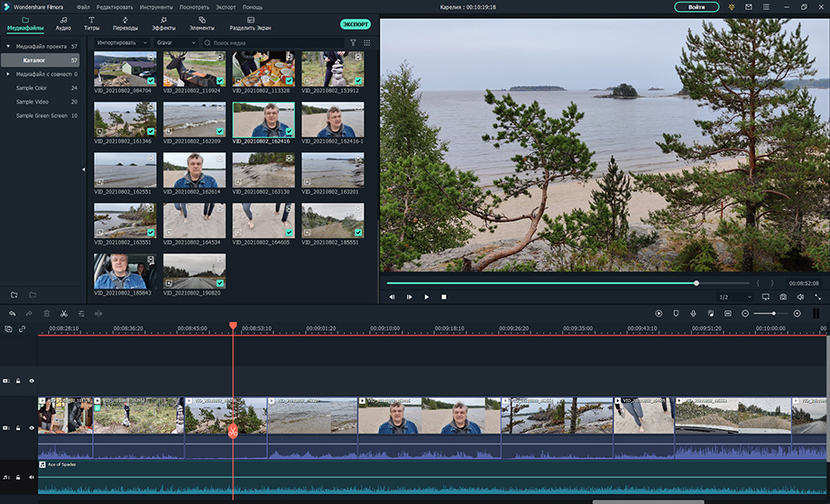Open the Экспорт menu in the menu bar

pyautogui.click(x=226, y=7)
